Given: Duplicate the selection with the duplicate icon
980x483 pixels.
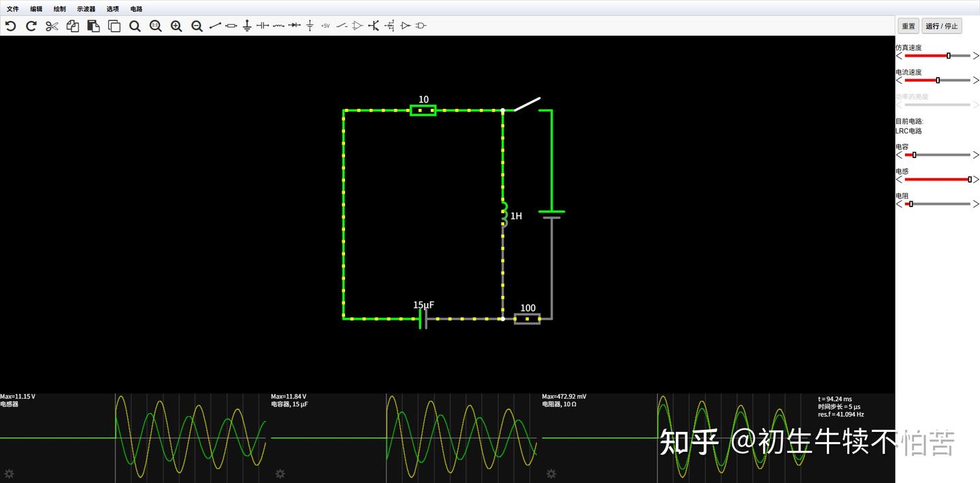Looking at the screenshot, I should point(114,26).
